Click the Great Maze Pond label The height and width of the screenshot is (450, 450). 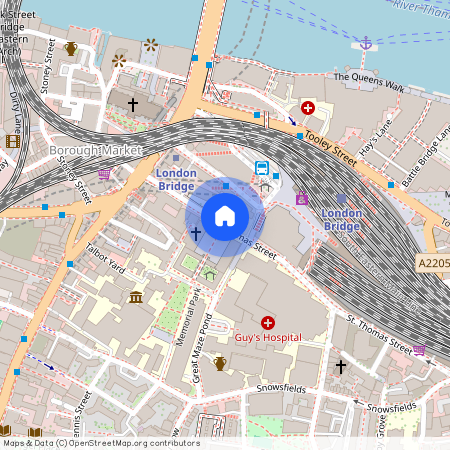202,348
